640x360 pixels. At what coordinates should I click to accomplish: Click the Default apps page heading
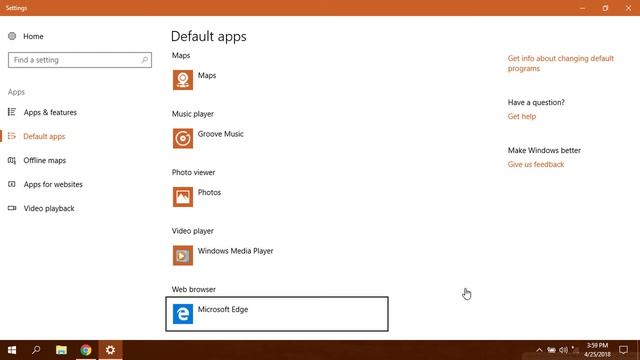coord(209,36)
